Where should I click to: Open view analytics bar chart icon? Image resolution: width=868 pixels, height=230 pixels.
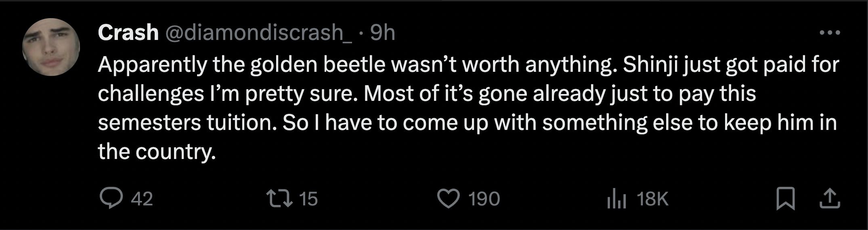pyautogui.click(x=616, y=199)
